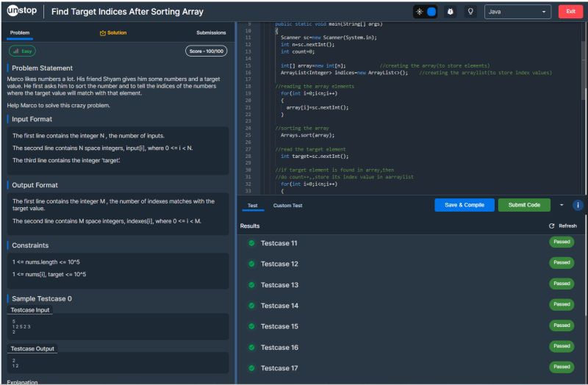588x385 pixels.
Task: Click the green Submit Code button
Action: click(523, 205)
